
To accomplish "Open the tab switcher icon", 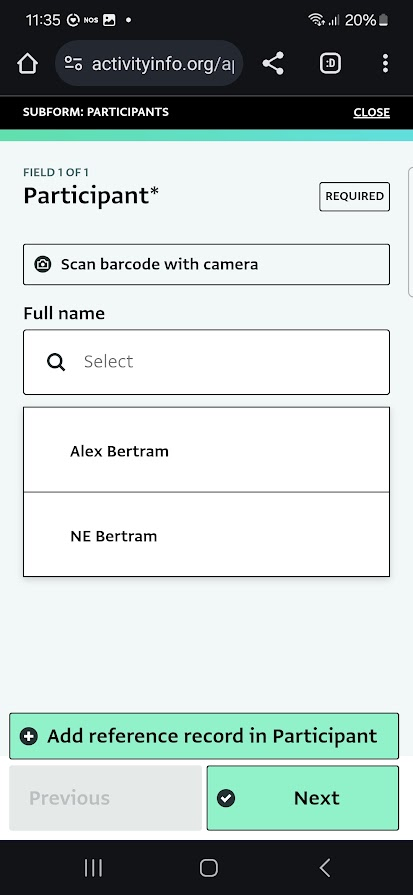I will point(330,63).
